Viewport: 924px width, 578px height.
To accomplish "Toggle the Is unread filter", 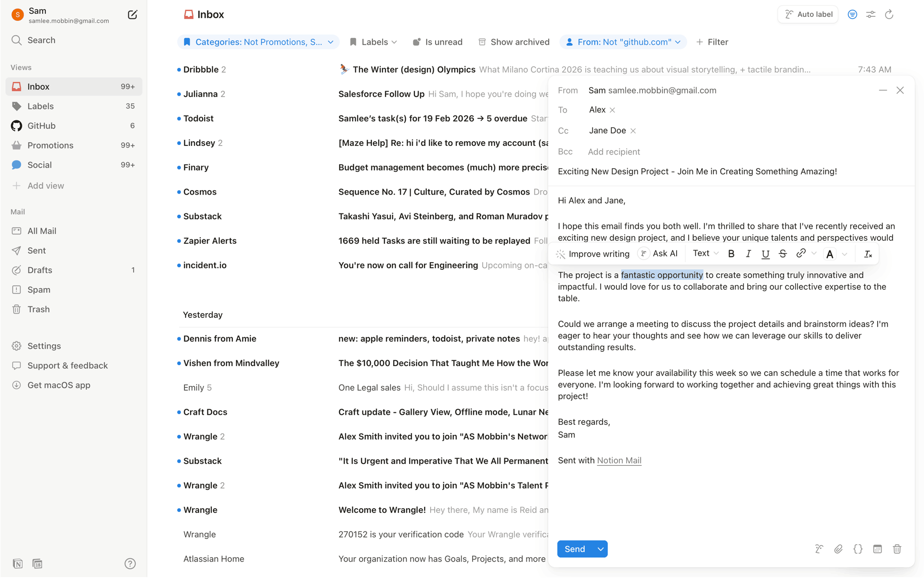I will [x=437, y=42].
